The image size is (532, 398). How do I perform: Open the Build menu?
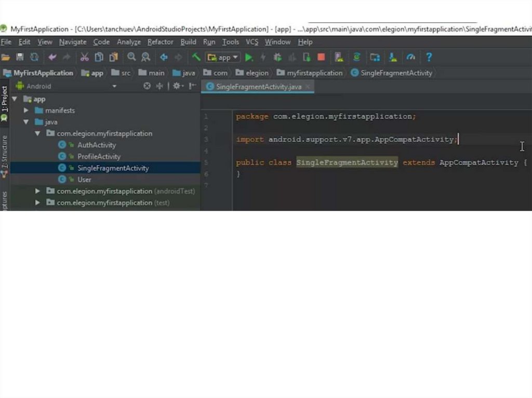click(x=188, y=42)
